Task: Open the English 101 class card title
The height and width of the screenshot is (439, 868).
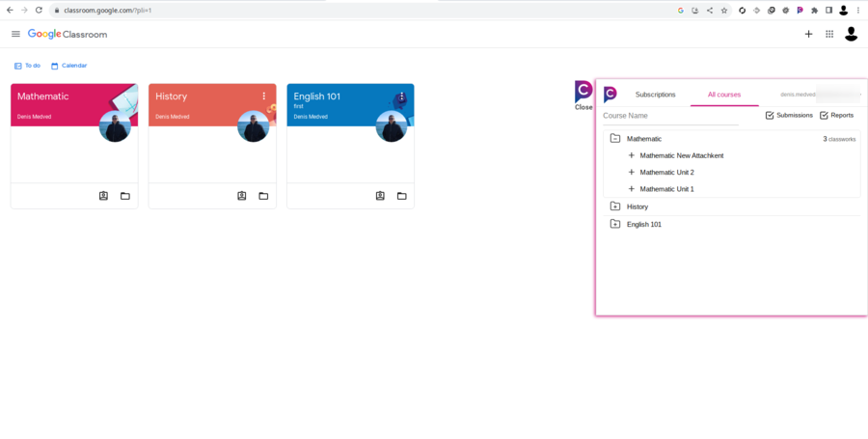Action: tap(316, 96)
